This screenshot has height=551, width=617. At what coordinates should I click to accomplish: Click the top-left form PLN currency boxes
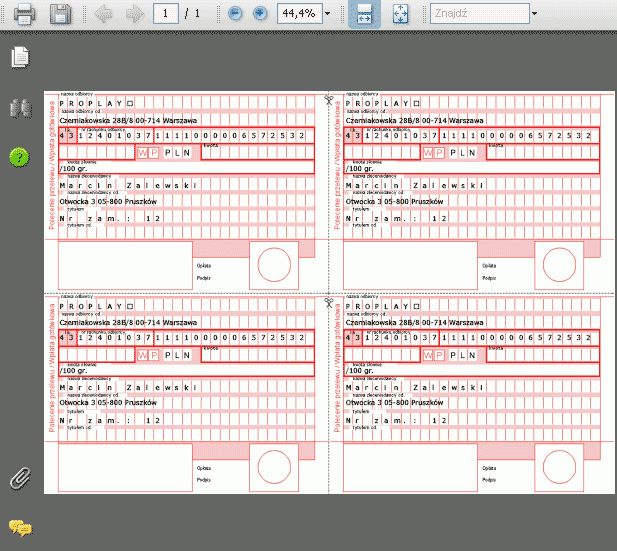click(x=177, y=153)
